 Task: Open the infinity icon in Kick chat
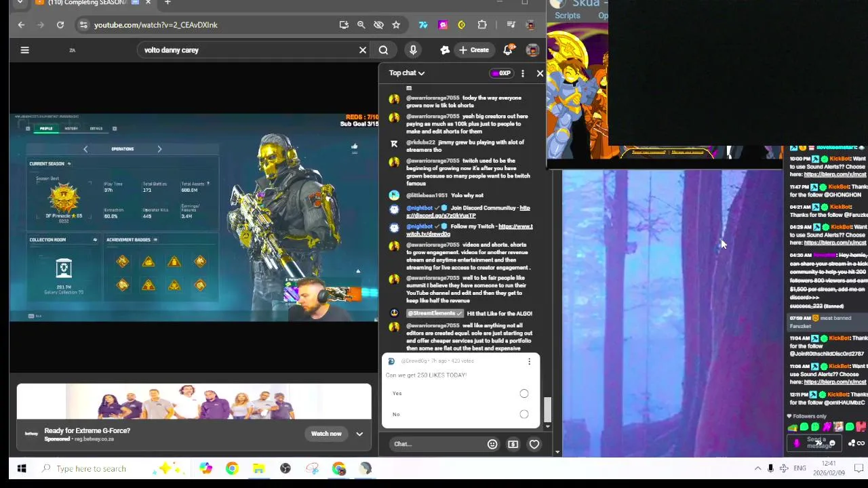[861, 443]
